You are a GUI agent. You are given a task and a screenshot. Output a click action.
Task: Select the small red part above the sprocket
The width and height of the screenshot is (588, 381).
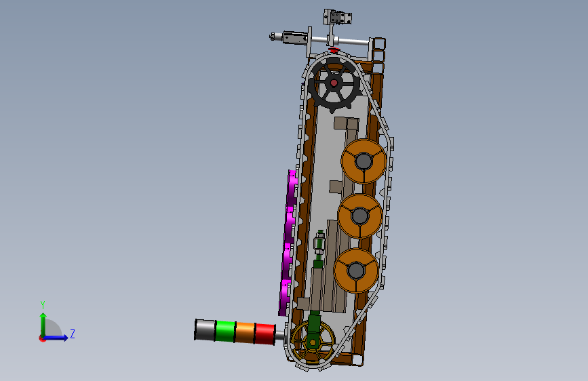click(334, 50)
